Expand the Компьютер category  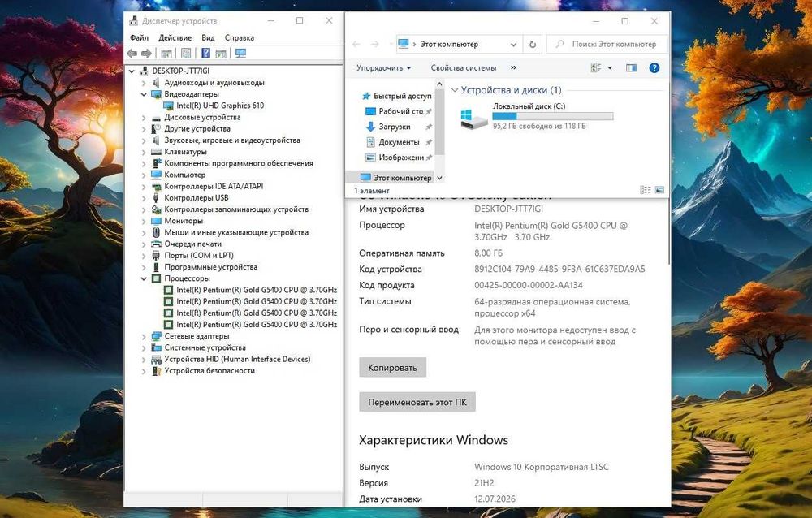(144, 175)
